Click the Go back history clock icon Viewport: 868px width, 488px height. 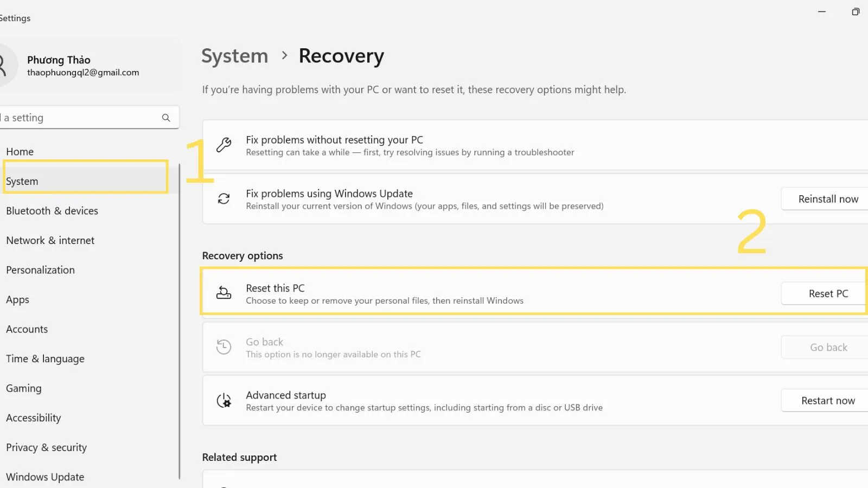(x=224, y=346)
